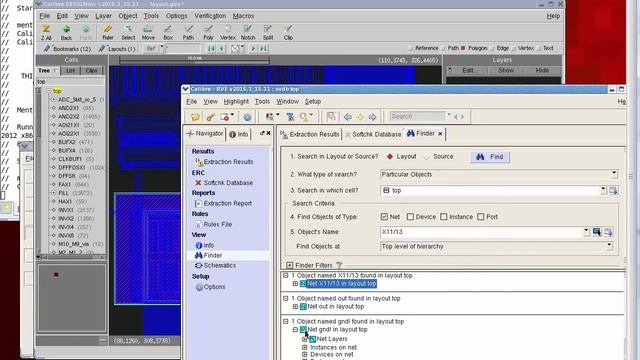Enable the Instance checkbox
Screen dimensions: 640x360
pos(444,217)
